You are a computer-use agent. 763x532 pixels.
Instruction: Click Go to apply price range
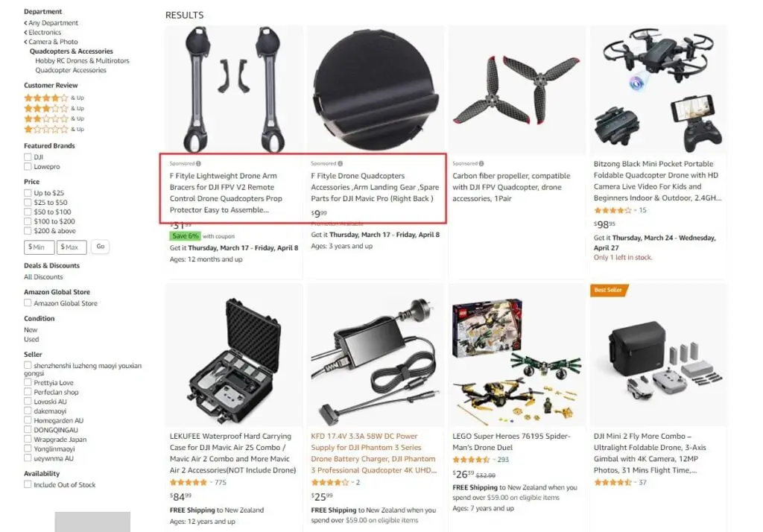point(101,247)
